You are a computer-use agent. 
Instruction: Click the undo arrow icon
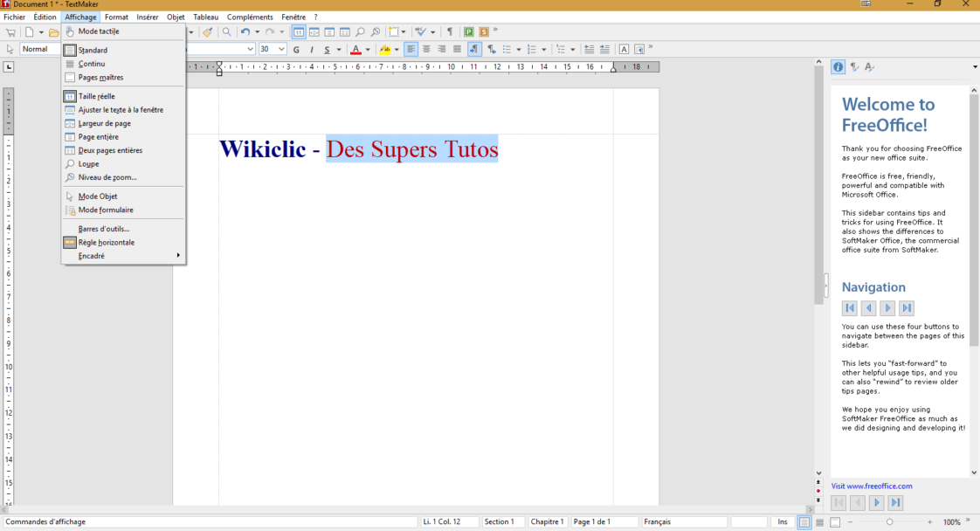click(x=245, y=31)
